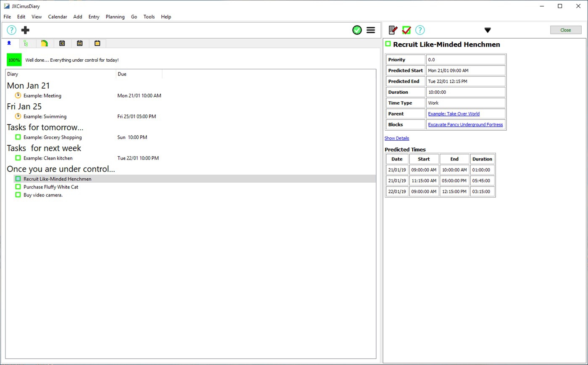Screen dimensions: 588x365
Task: Open the View menu
Action: click(37, 17)
